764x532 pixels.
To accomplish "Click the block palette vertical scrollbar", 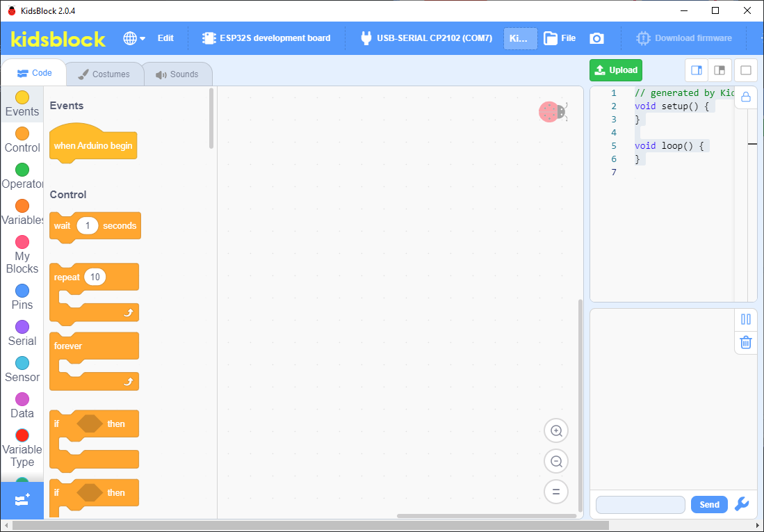I will (x=211, y=118).
